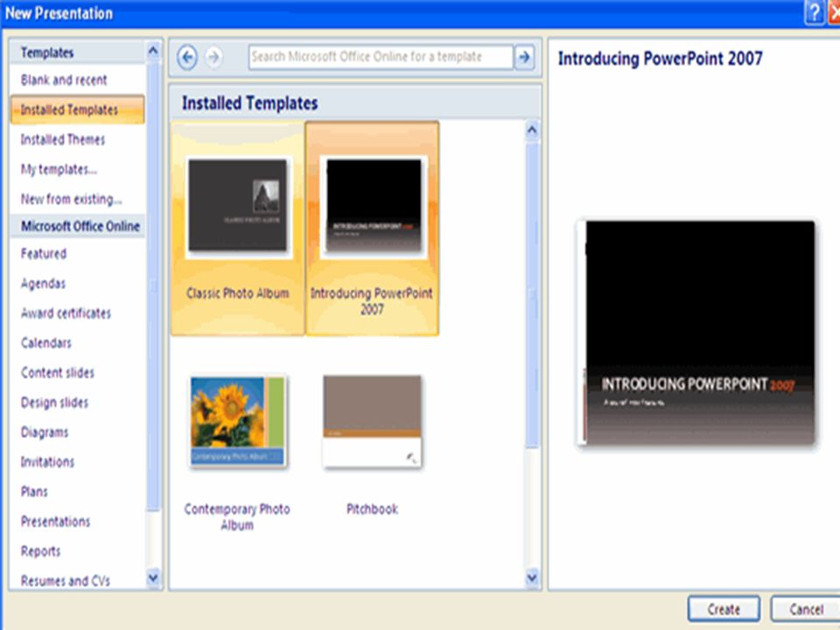Select Installed Templates category
The height and width of the screenshot is (630, 840).
[x=78, y=110]
